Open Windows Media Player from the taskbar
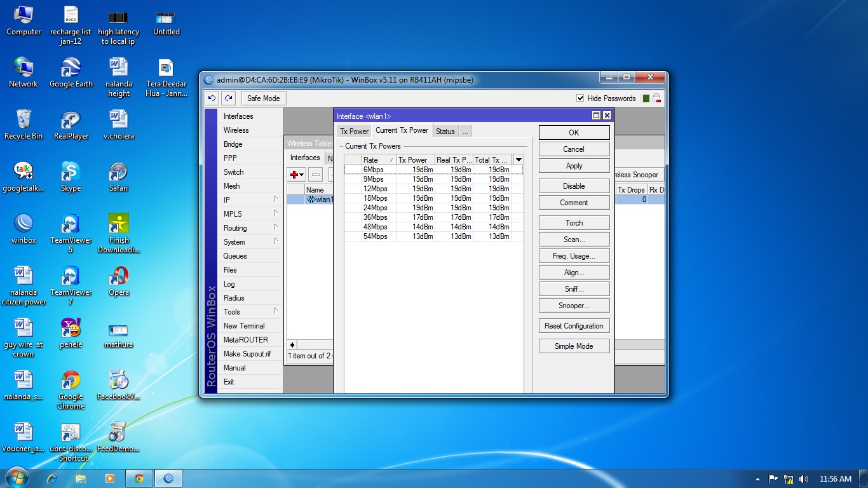The width and height of the screenshot is (868, 488). tap(110, 478)
